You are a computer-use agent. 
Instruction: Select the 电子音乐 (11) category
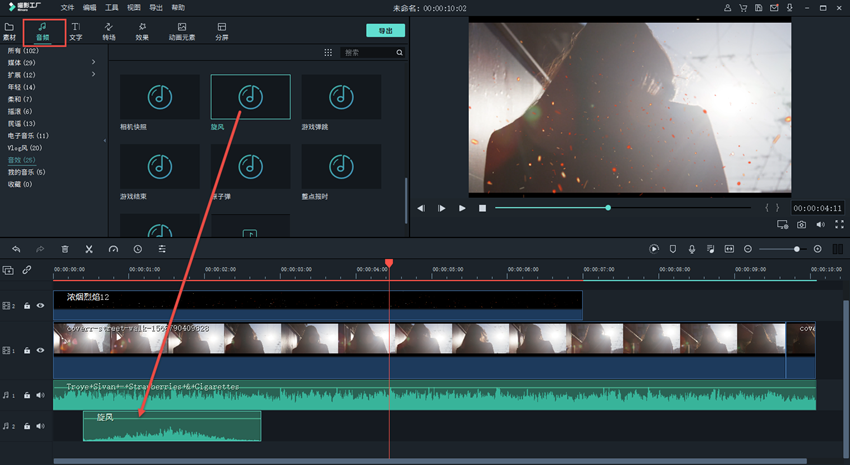pyautogui.click(x=28, y=135)
